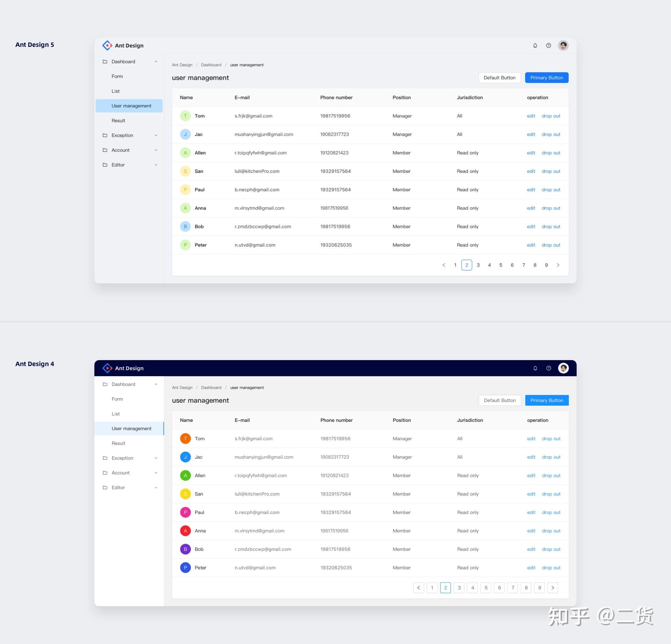671x644 pixels.
Task: Click the help icon in the light header
Action: [x=548, y=45]
